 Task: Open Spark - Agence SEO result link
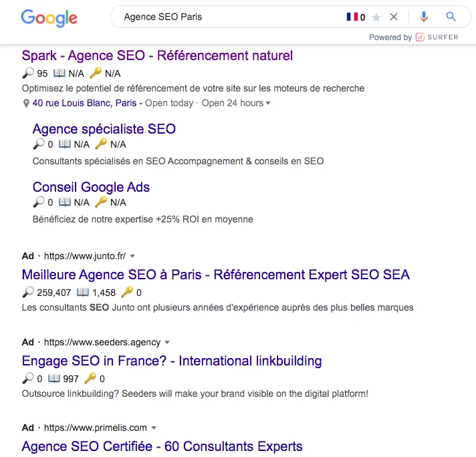(x=157, y=56)
